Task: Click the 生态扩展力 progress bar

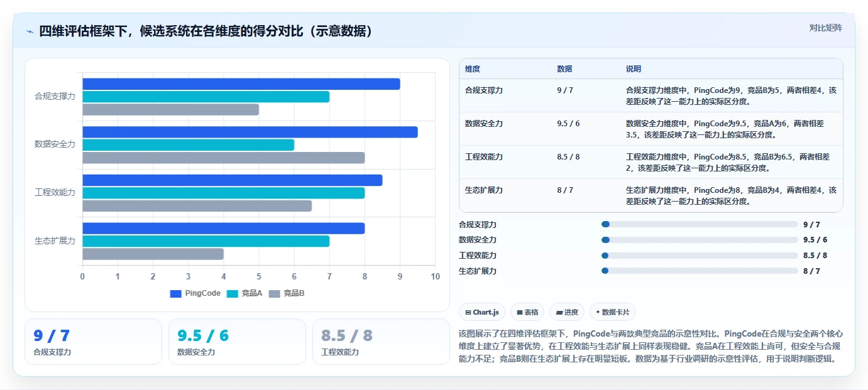Action: (x=700, y=271)
